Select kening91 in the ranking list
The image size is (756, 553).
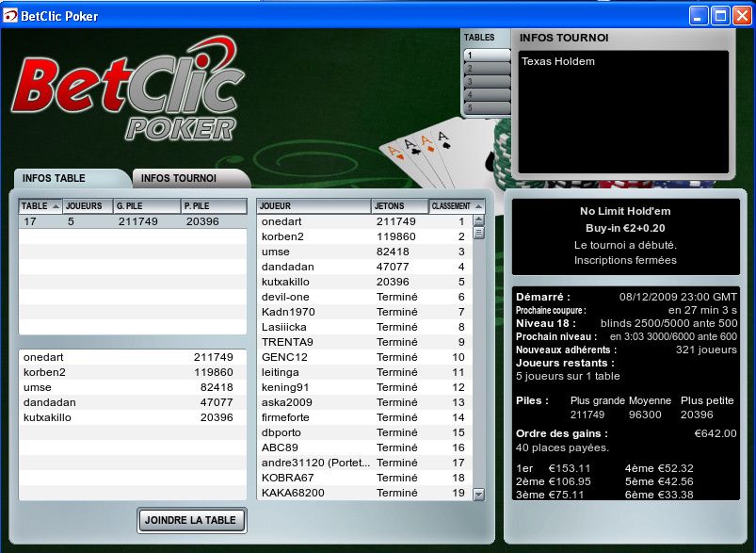coord(364,387)
